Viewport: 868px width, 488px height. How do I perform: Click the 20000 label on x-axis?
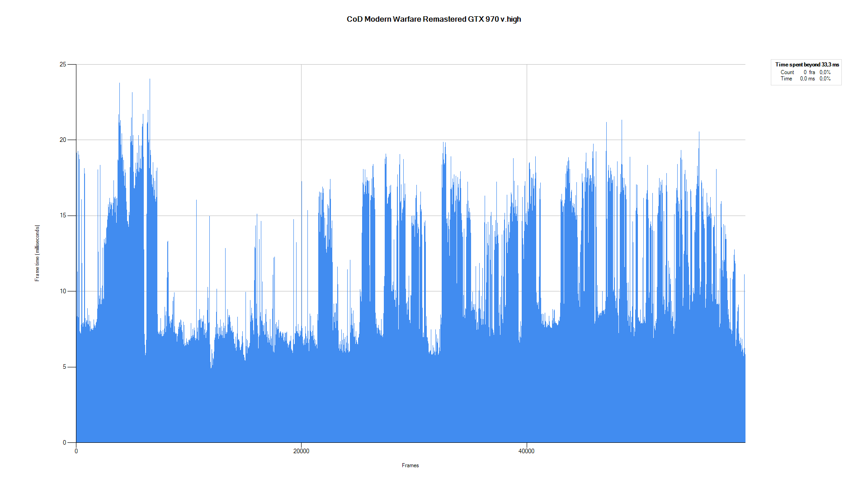pyautogui.click(x=301, y=451)
